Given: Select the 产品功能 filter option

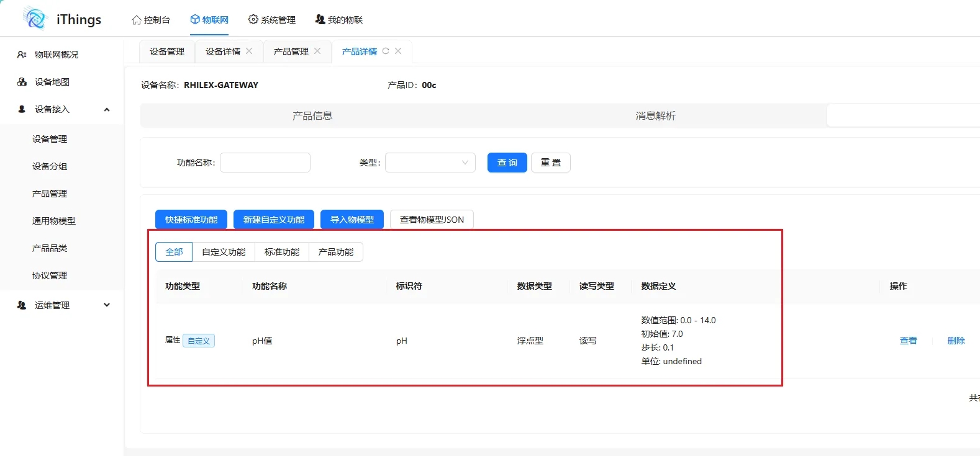Looking at the screenshot, I should [336, 252].
